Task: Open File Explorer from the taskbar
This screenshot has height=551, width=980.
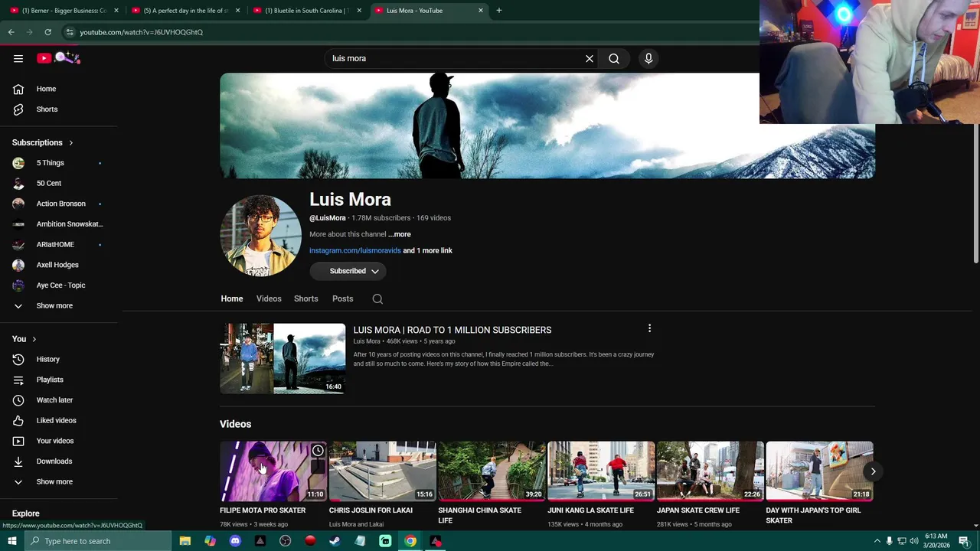Action: point(185,541)
